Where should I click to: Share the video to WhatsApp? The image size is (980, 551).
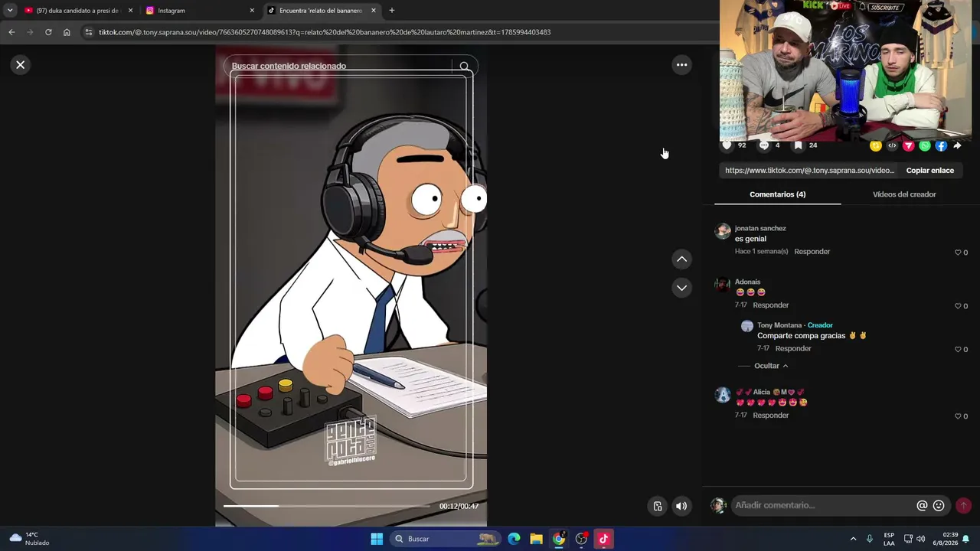point(925,146)
